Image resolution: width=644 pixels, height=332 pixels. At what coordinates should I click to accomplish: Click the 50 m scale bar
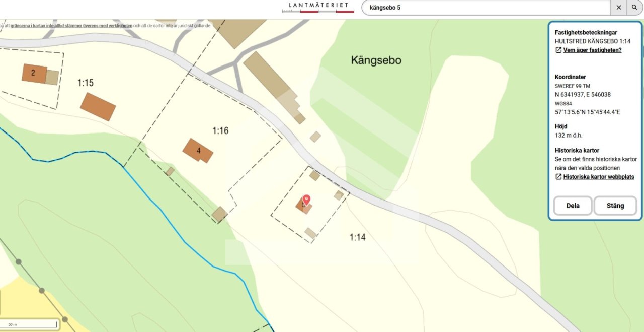(30, 325)
